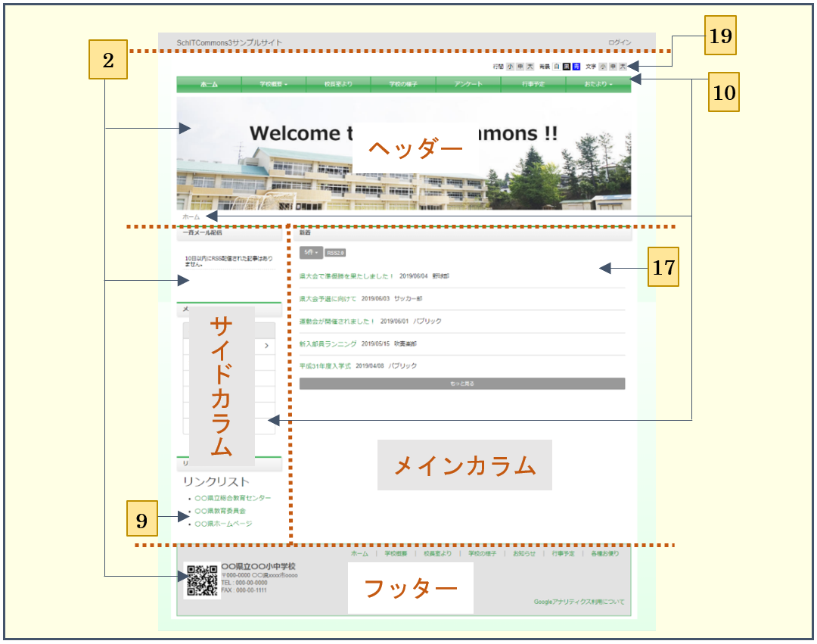The image size is (817, 644).
Task: Choose the white (白) background color
Action: coord(557,67)
